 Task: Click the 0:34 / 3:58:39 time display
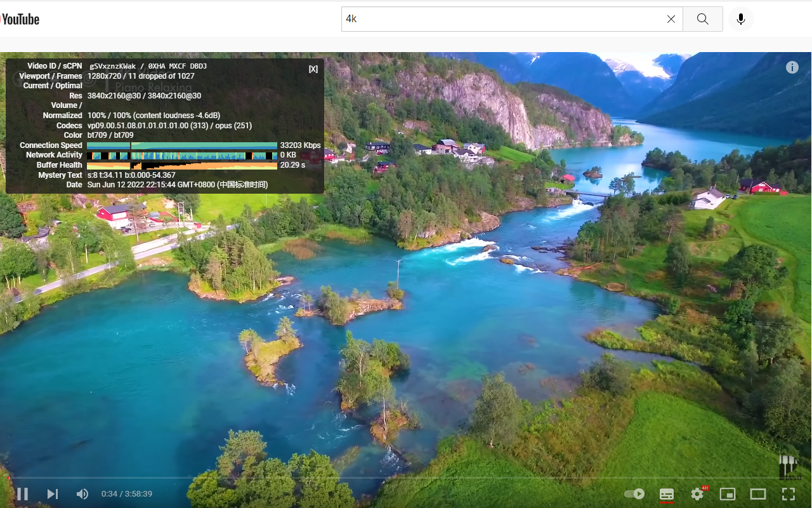127,493
